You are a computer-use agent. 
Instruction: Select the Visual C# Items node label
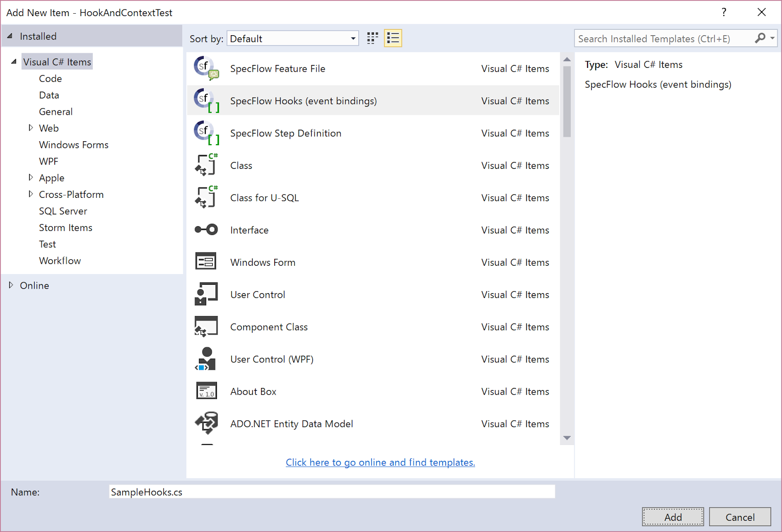[57, 62]
